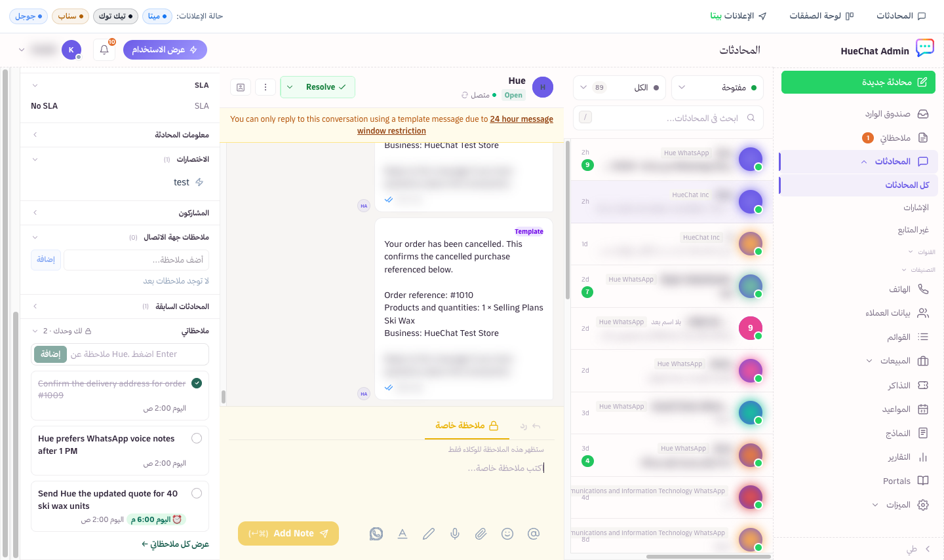Screen dimensions: 944x560
Task: Attach a file with the paperclip icon
Action: pos(481,534)
